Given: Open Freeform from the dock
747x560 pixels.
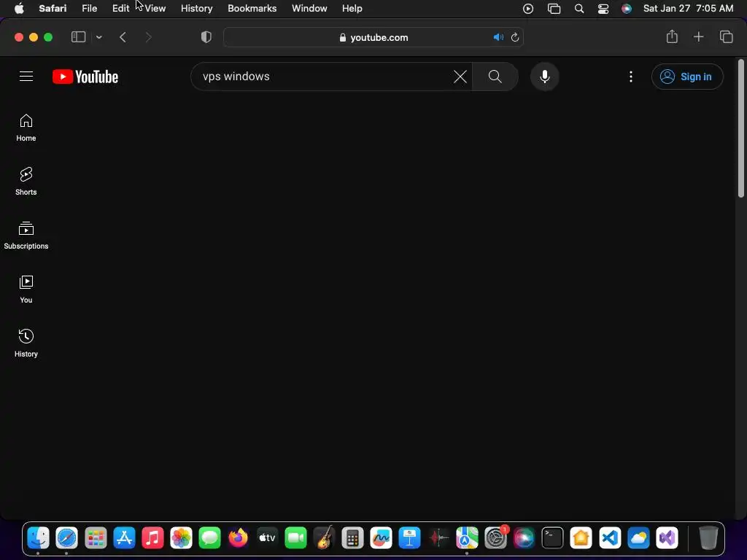Looking at the screenshot, I should 381,538.
